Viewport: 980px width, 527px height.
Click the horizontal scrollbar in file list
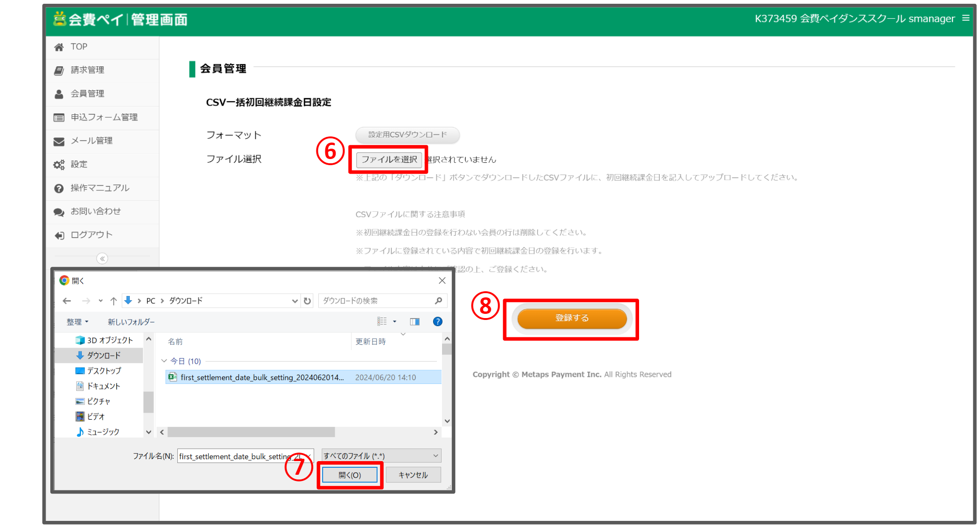pos(251,432)
